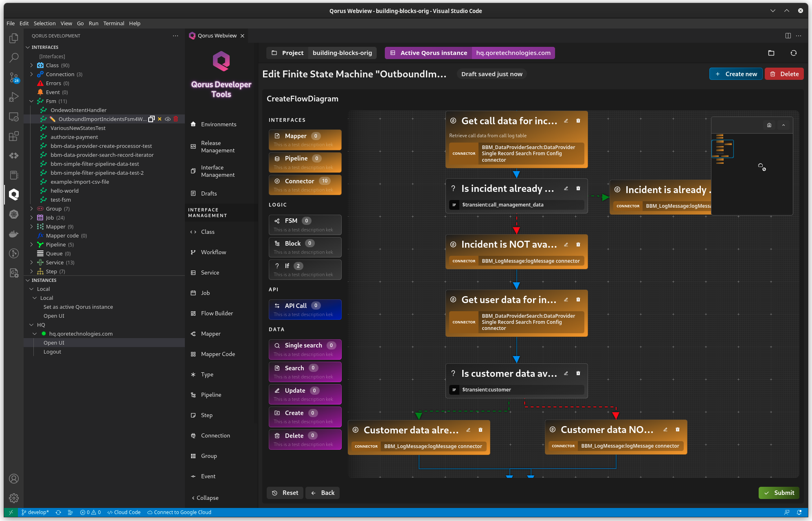Open the Qorus Development more actions menu

[x=176, y=36]
